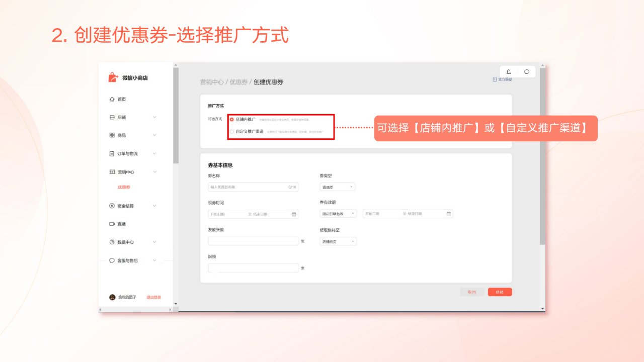Click the 官方答疑 link
The width and height of the screenshot is (644, 362).
pyautogui.click(x=505, y=79)
